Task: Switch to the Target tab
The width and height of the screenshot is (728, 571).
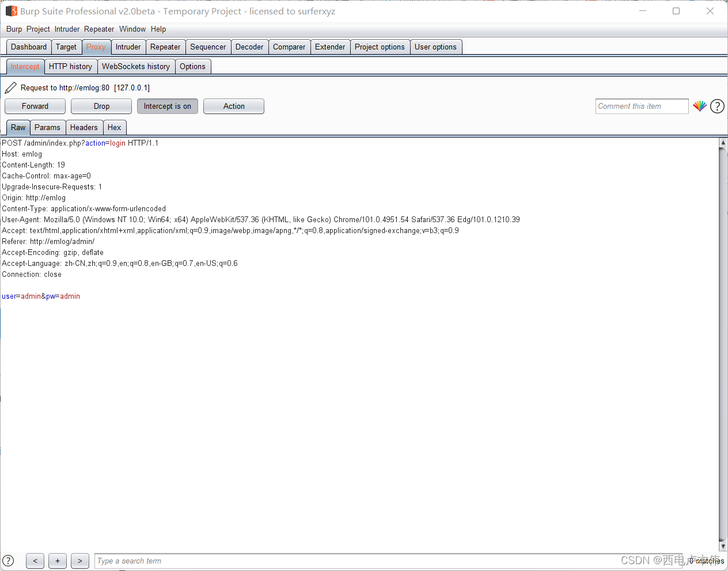Action: tap(66, 47)
